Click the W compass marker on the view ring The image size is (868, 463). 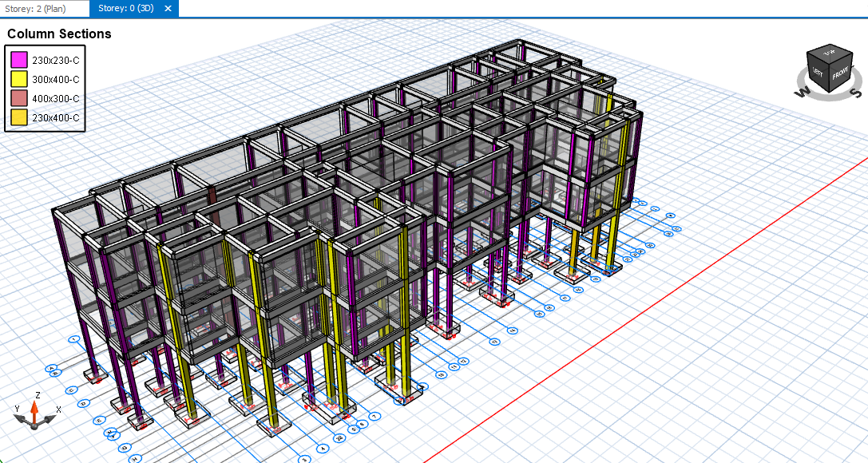pos(803,91)
